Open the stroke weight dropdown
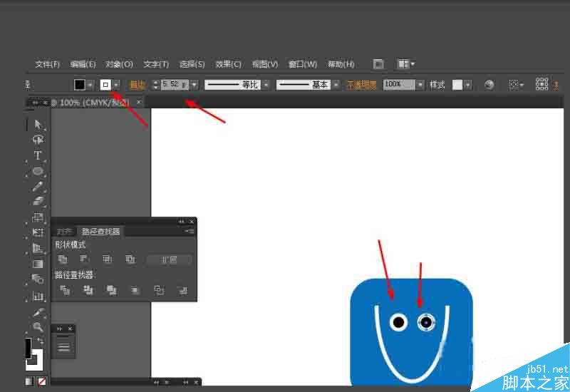570x392 pixels. [x=195, y=85]
